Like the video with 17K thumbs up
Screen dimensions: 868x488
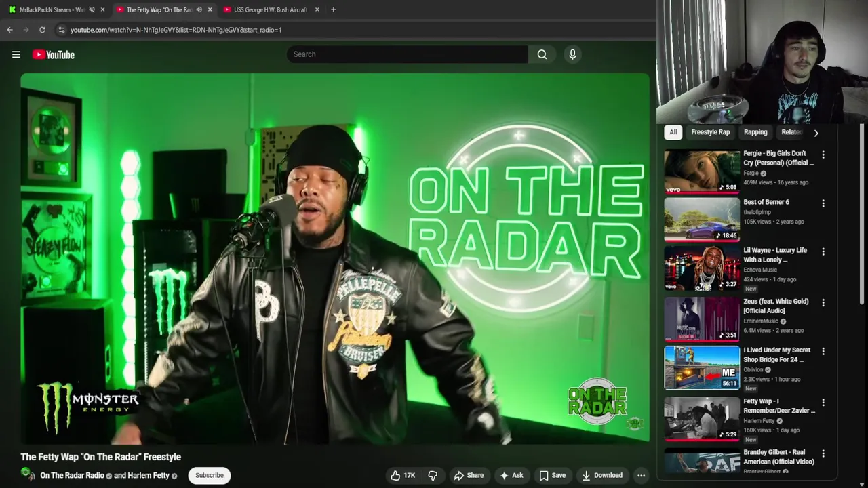[x=403, y=475]
